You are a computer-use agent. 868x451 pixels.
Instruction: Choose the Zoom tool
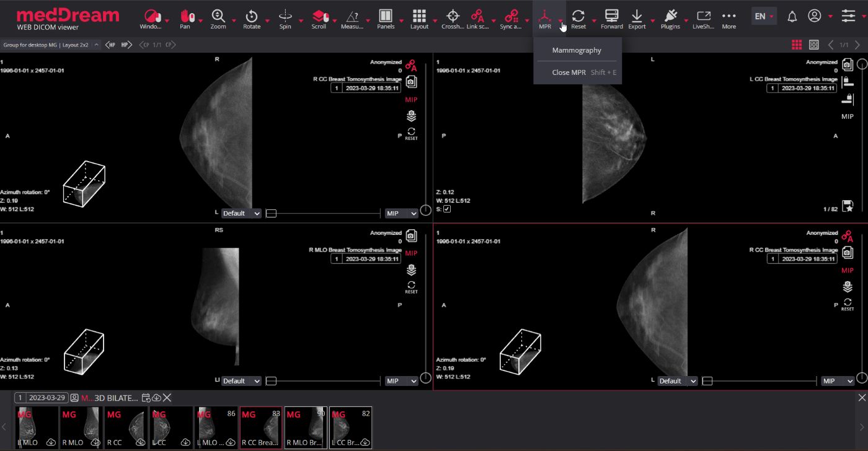[x=218, y=18]
